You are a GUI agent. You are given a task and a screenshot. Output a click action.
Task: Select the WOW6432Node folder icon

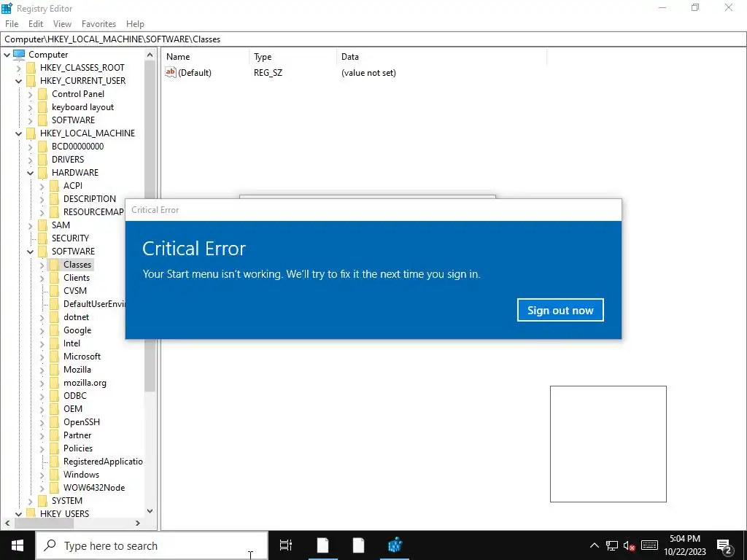[54, 488]
